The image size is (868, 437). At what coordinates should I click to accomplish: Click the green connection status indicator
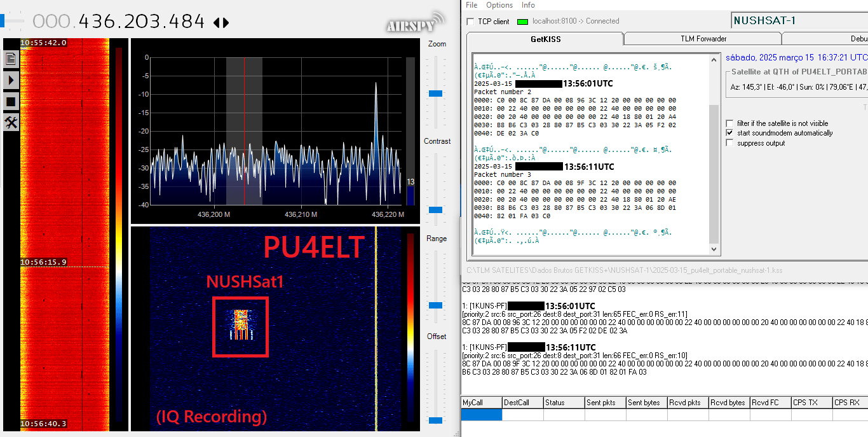(x=523, y=22)
